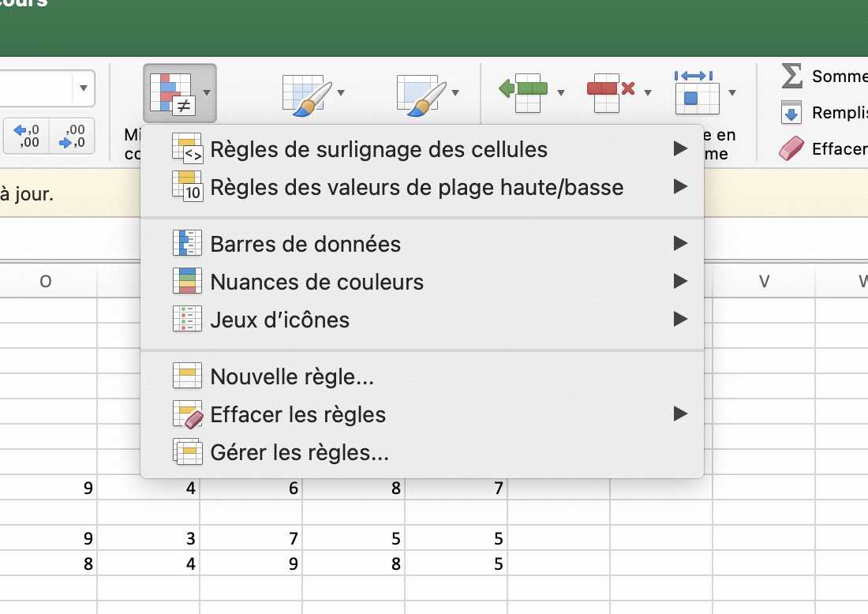Select column V header
The image size is (868, 614).
tap(764, 280)
